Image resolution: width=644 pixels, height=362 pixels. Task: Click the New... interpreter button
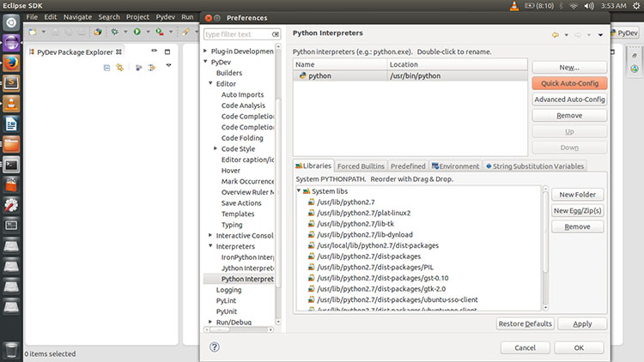(569, 67)
